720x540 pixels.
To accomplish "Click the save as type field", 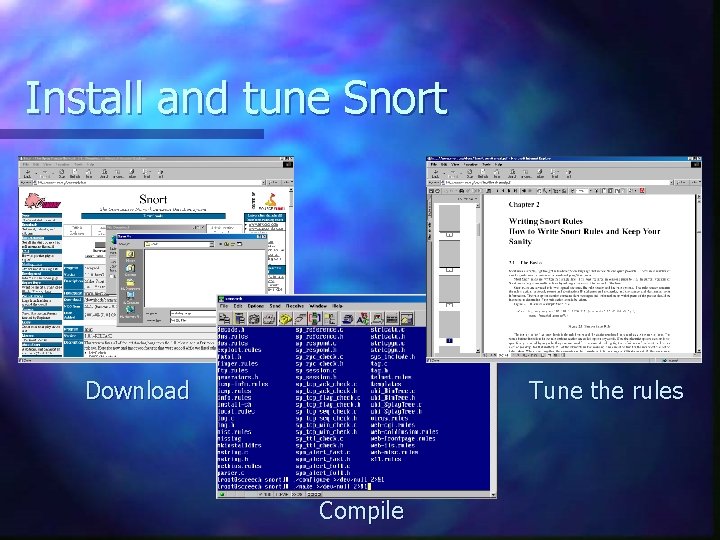I will click(193, 321).
